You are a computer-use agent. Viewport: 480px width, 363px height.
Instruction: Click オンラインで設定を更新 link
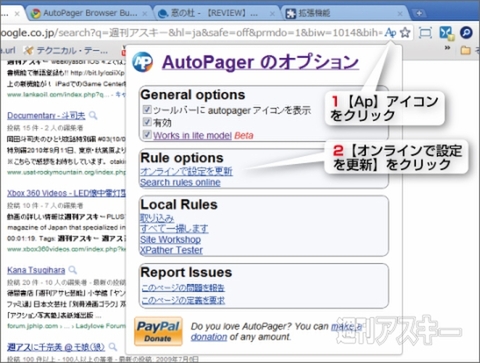(x=186, y=171)
